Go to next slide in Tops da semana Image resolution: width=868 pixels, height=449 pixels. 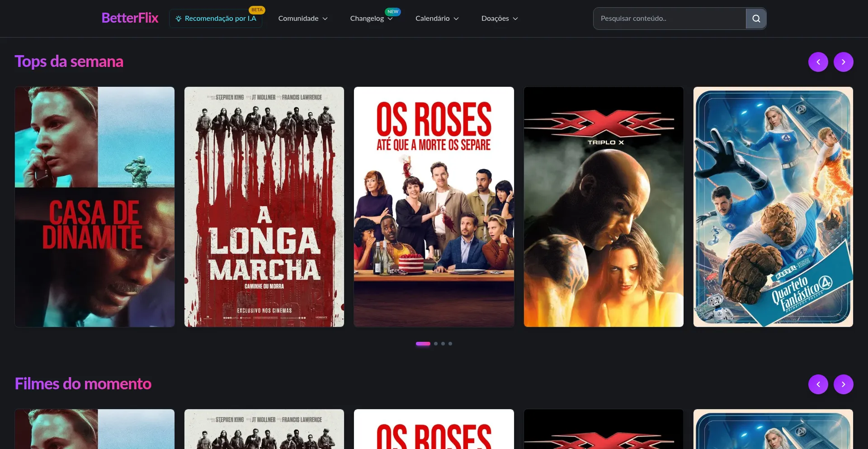843,62
